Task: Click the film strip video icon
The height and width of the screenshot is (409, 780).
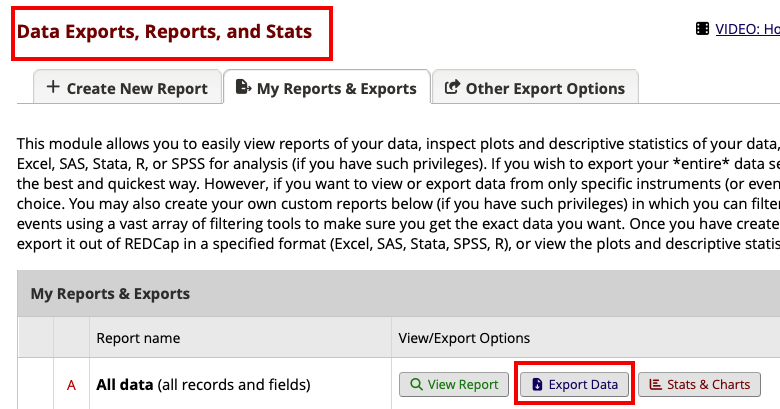Action: coord(702,29)
